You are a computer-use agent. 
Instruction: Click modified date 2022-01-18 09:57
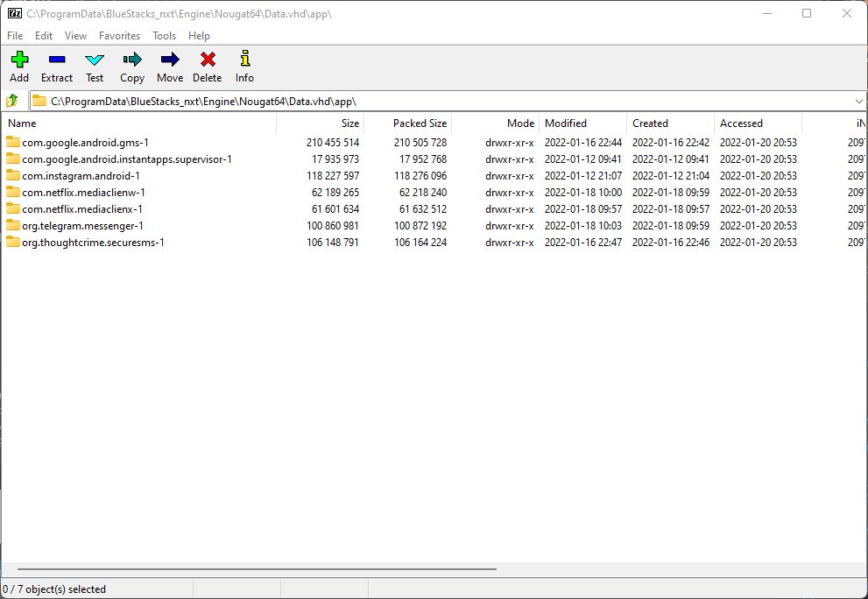583,208
